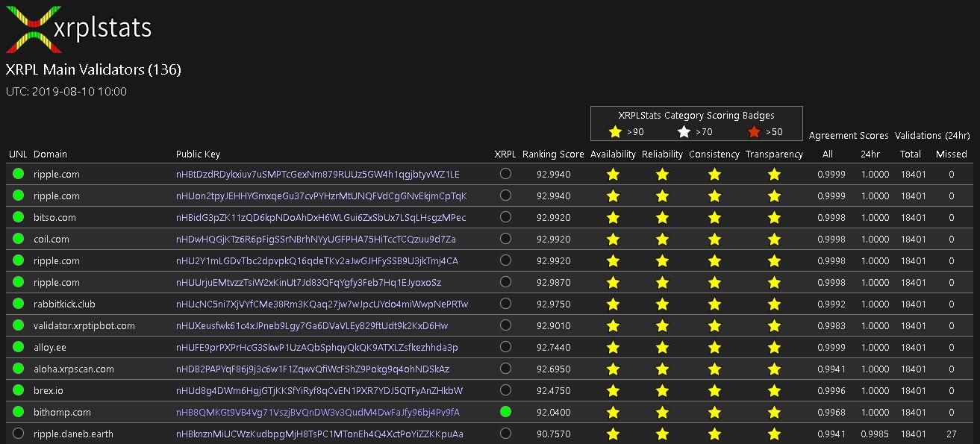
Task: Toggle the XRPL circle for brex.io
Action: [x=505, y=390]
